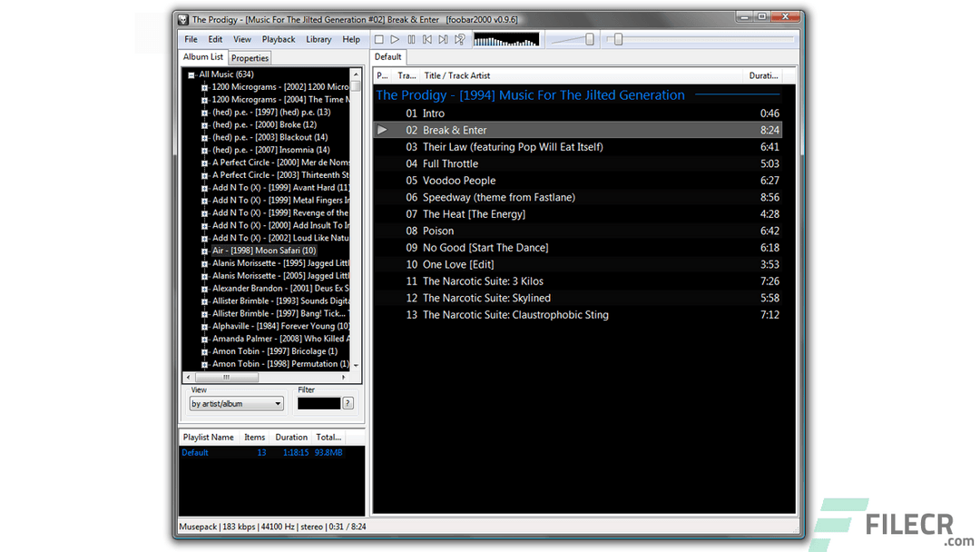Click the '?' button beside the Filter box
The image size is (980, 552).
pyautogui.click(x=347, y=403)
